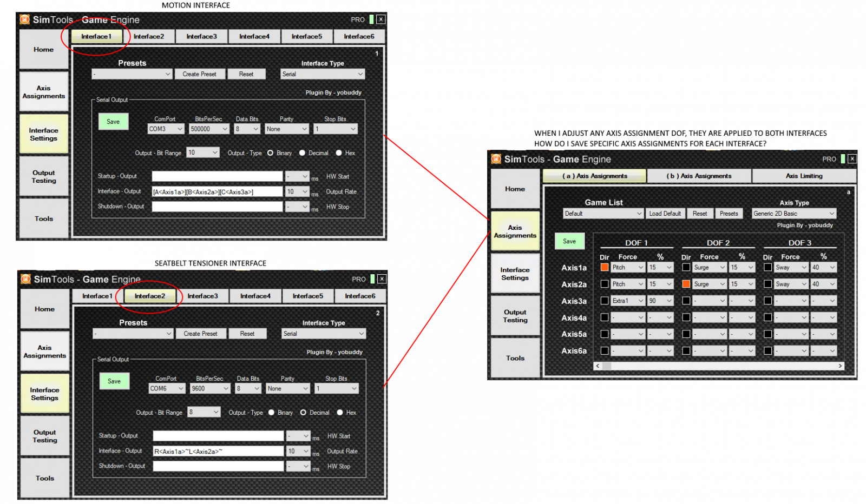Open Output Testing in Motion Interface window

coord(44,176)
